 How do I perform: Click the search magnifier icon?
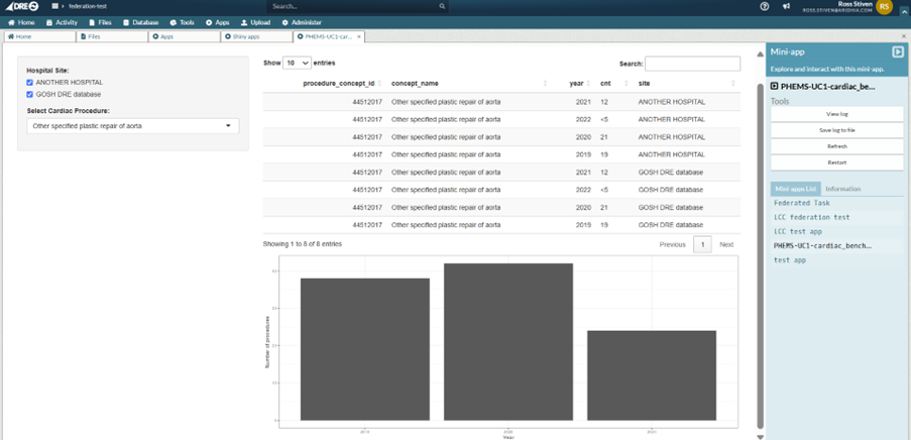[x=442, y=6]
